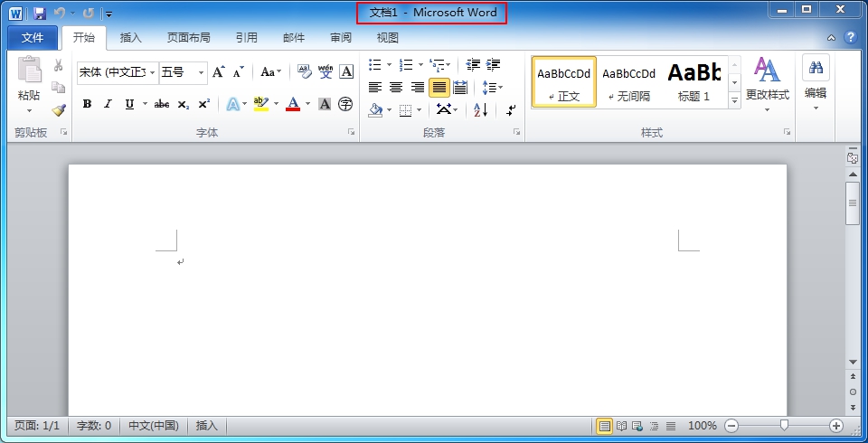Click the Format Painter brush icon
Image resolution: width=868 pixels, height=443 pixels.
59,110
